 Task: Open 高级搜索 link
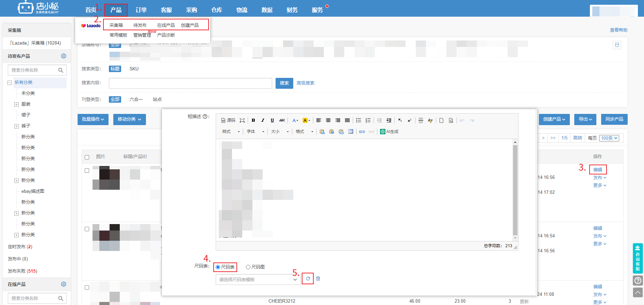[x=306, y=83]
